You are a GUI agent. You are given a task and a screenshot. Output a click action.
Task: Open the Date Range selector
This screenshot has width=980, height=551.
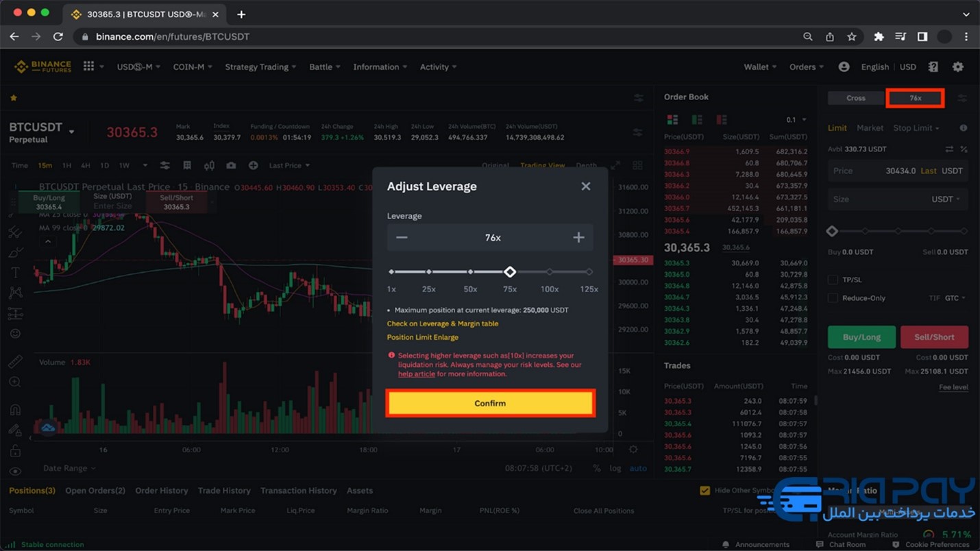pos(69,468)
